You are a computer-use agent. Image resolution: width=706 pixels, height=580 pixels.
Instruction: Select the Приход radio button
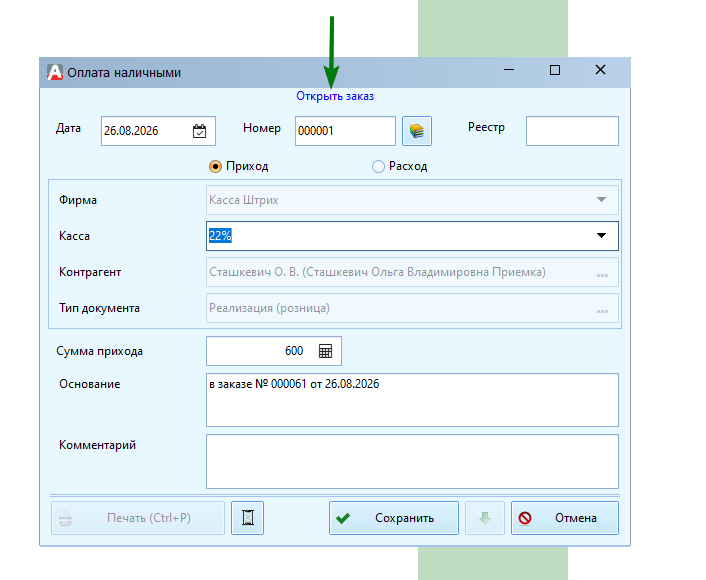pyautogui.click(x=215, y=167)
